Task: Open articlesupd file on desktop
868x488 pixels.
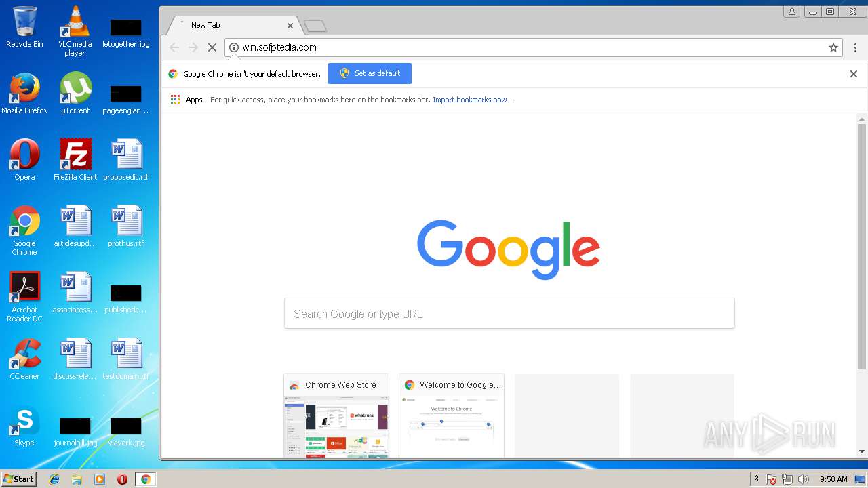Action: tap(75, 226)
